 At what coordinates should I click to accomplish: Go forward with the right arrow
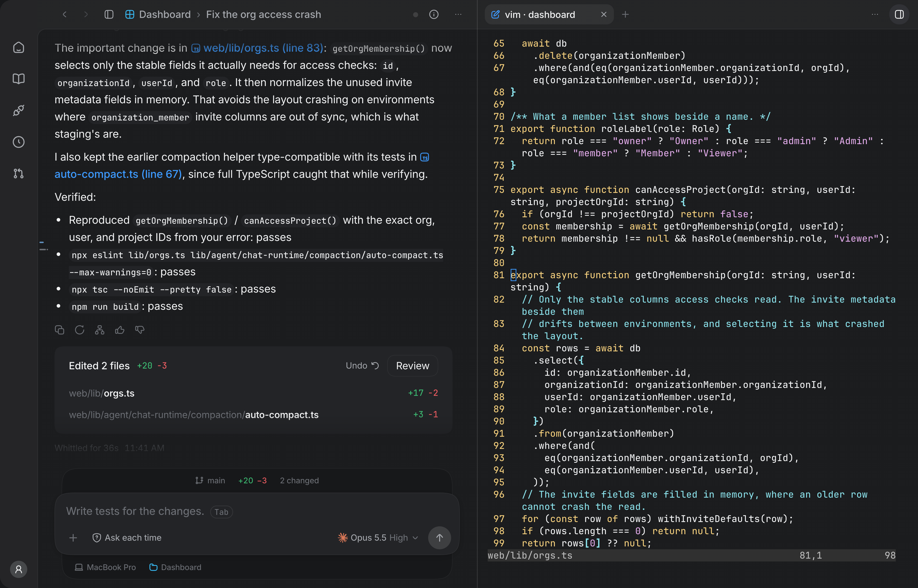tap(86, 15)
